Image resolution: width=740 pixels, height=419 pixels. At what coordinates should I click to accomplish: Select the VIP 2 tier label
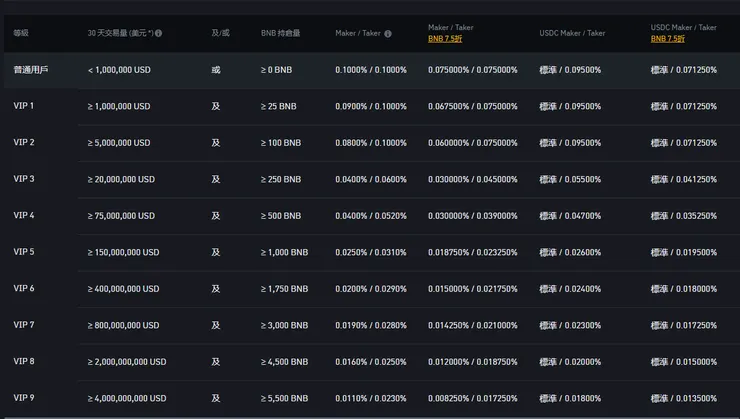(x=24, y=142)
